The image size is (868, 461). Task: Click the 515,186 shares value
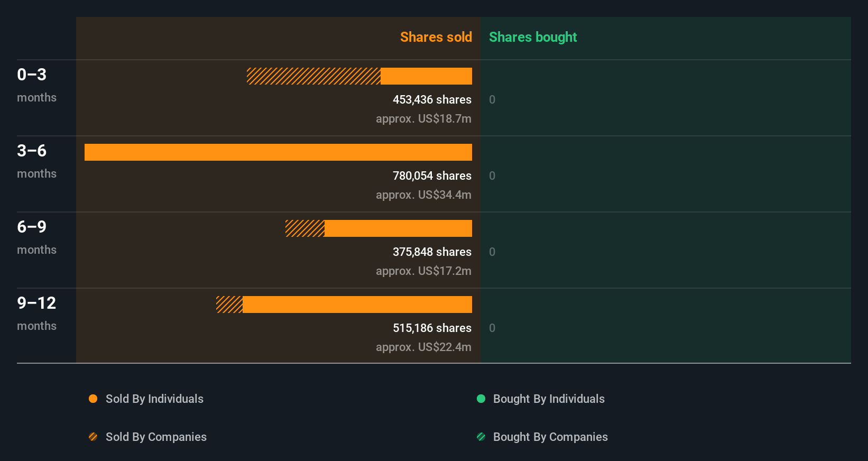coord(432,328)
